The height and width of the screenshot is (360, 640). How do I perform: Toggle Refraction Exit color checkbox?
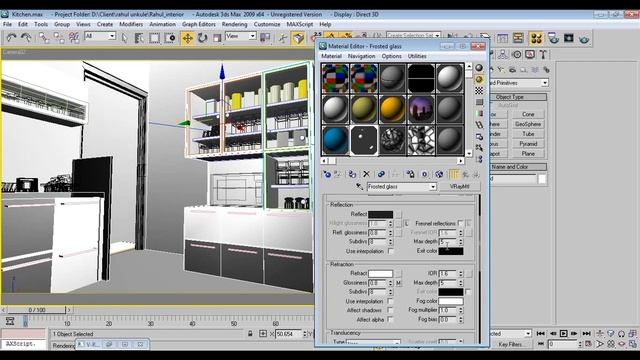pos(468,292)
